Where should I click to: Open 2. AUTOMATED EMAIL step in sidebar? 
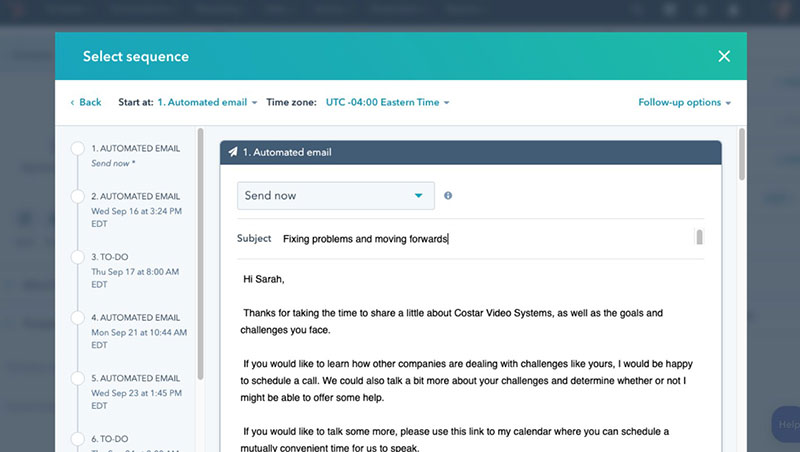[136, 196]
